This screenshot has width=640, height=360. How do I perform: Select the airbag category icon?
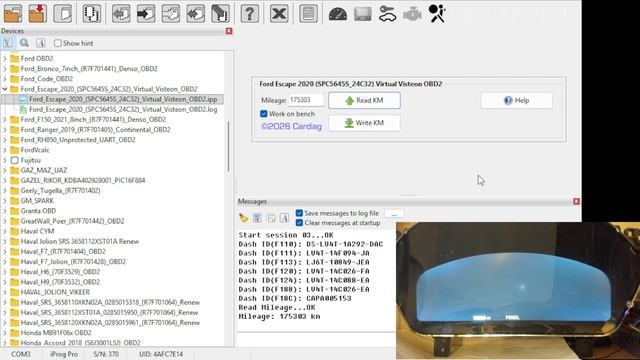pos(437,14)
